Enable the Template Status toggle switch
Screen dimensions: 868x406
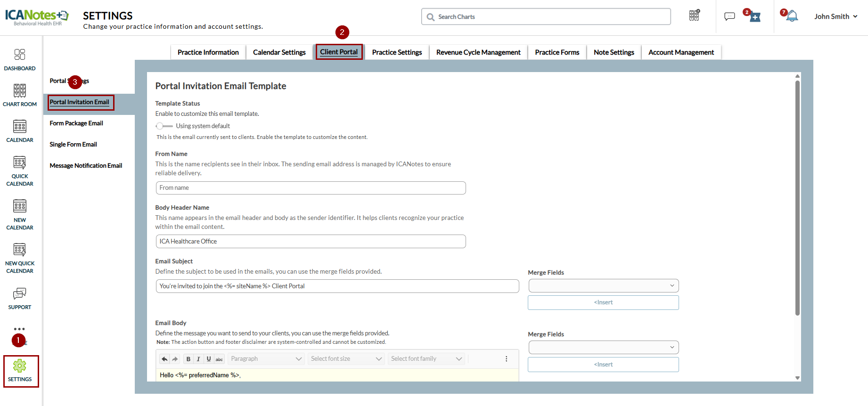tap(164, 126)
